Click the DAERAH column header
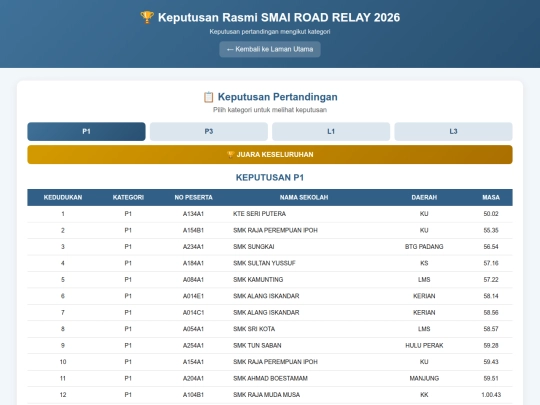The width and height of the screenshot is (540, 405). click(424, 197)
